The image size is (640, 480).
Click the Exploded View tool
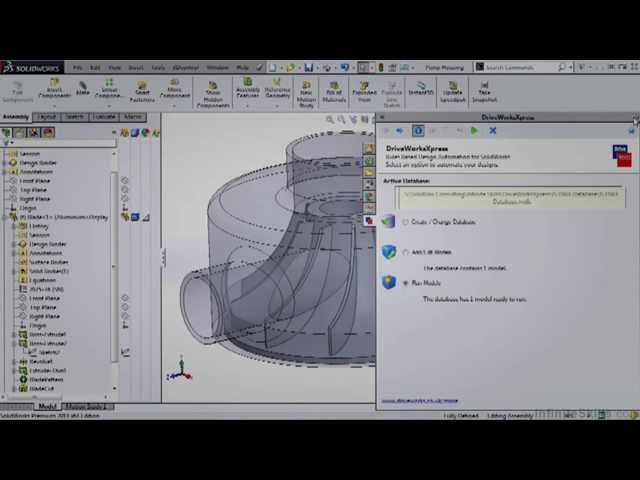point(364,91)
